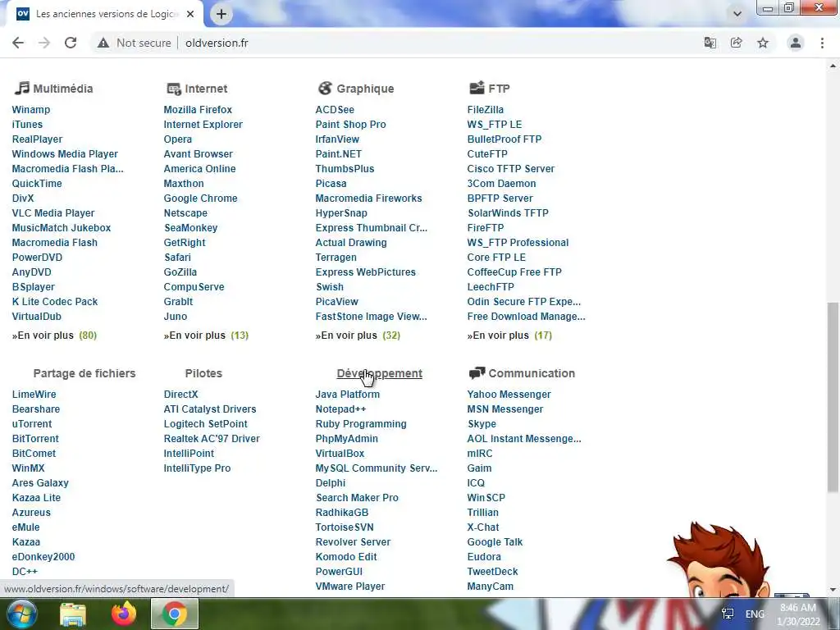
Task: Bookmark this page with the star icon
Action: pos(763,43)
